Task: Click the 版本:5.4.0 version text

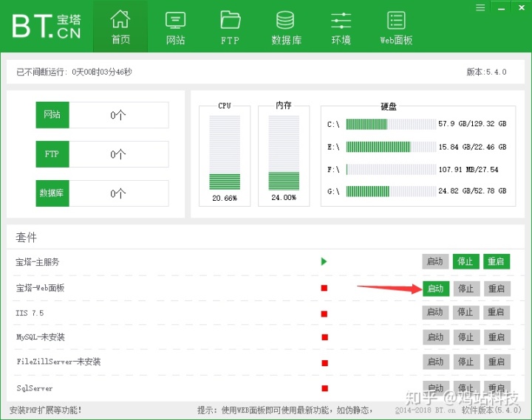Action: [486, 72]
